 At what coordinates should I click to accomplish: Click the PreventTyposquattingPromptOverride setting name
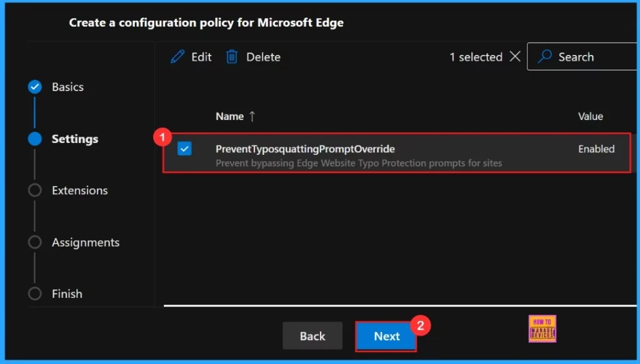pyautogui.click(x=305, y=149)
